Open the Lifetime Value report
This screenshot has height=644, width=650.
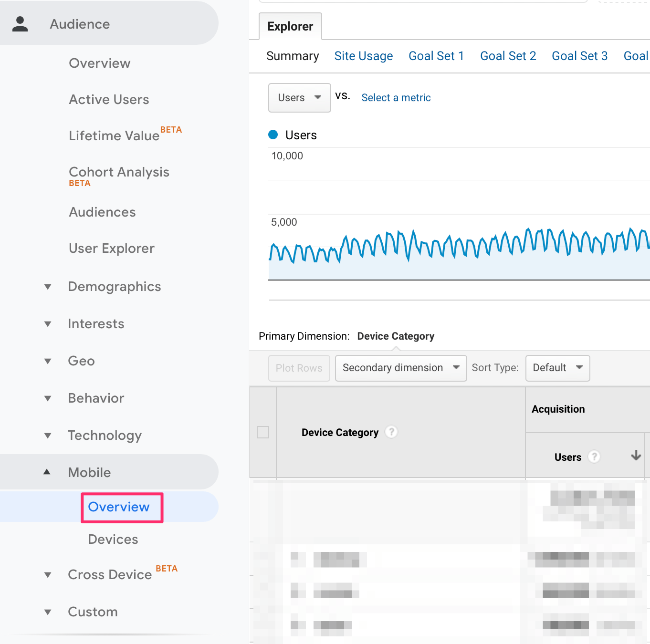[x=114, y=136]
